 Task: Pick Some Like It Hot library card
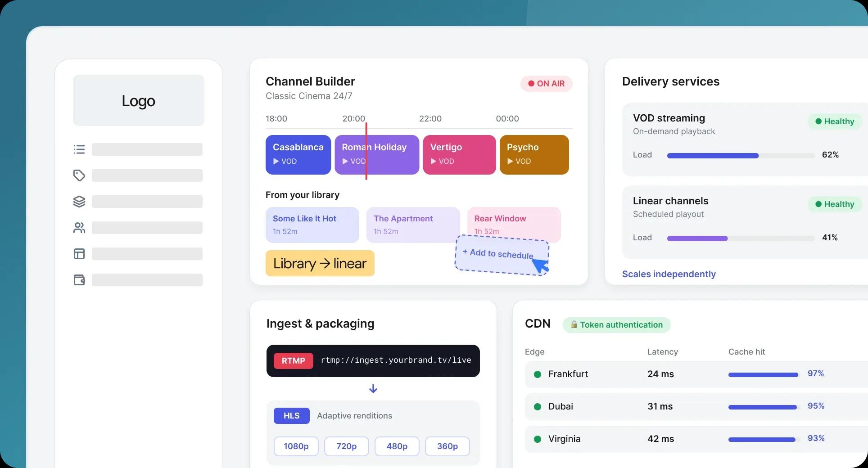click(x=312, y=225)
